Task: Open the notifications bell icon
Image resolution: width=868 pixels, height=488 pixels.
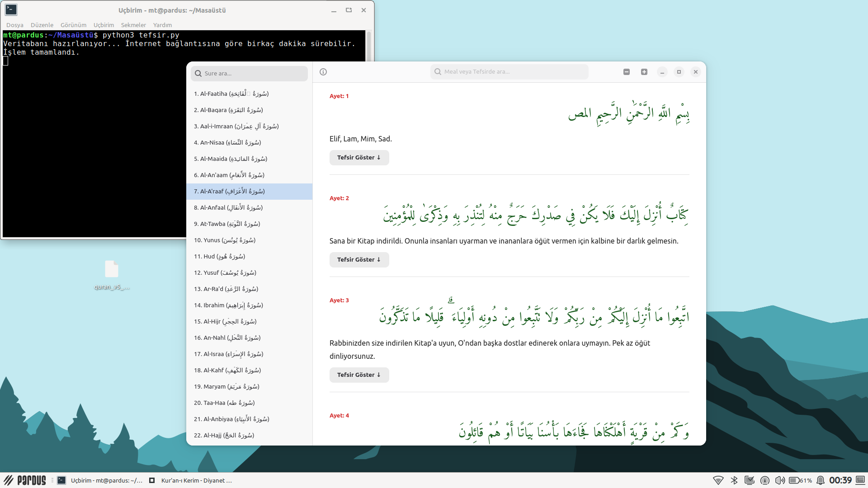Action: (821, 480)
